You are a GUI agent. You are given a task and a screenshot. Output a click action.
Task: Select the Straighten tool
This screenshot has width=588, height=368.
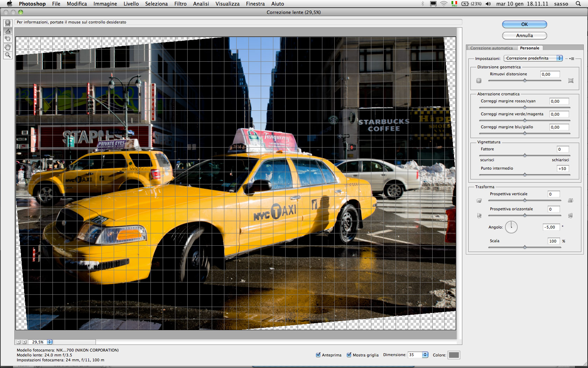pyautogui.click(x=8, y=31)
